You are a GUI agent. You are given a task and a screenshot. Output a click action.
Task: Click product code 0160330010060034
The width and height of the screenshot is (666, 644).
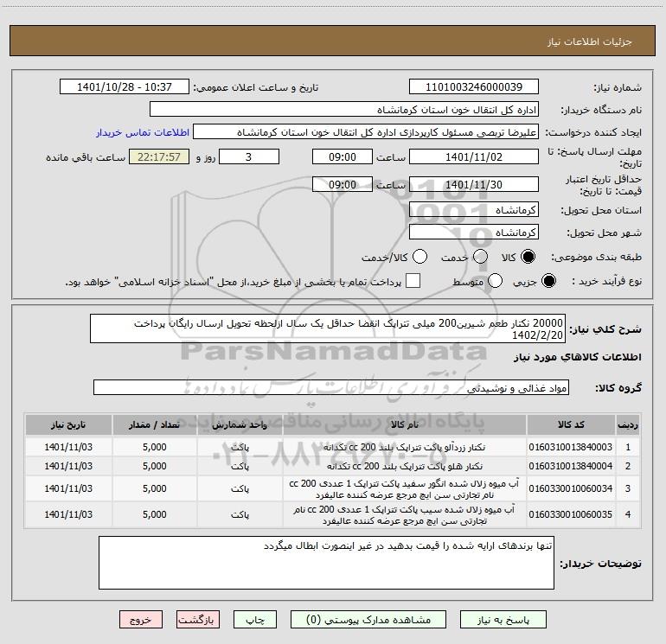pos(571,488)
